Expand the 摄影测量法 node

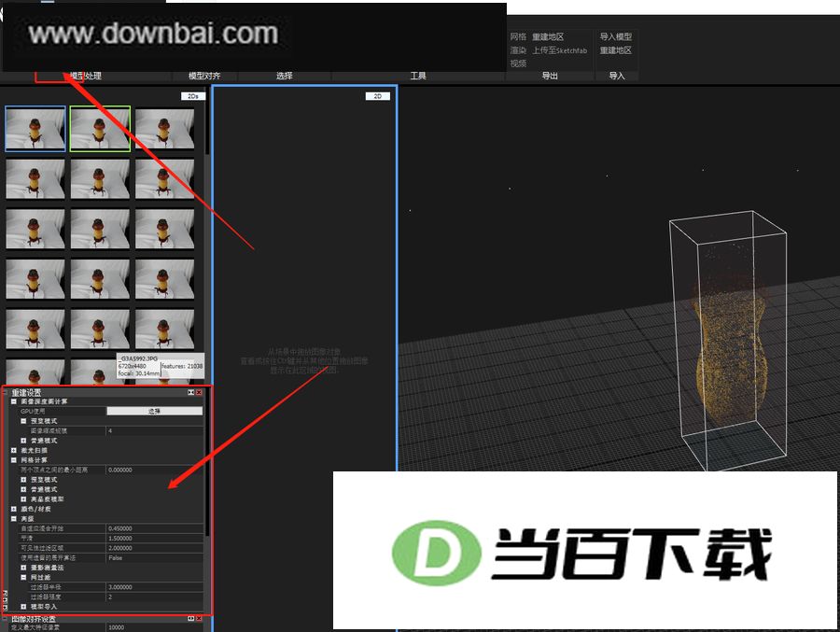pos(23,568)
